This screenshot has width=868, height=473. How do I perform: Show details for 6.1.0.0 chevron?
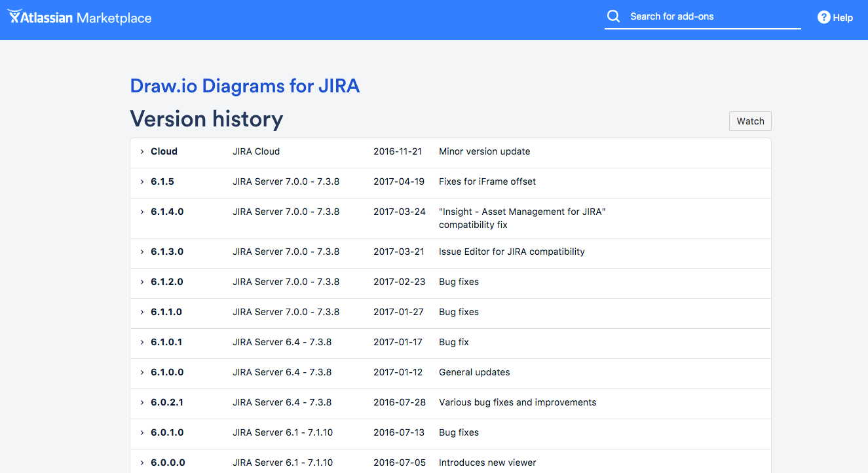[142, 372]
